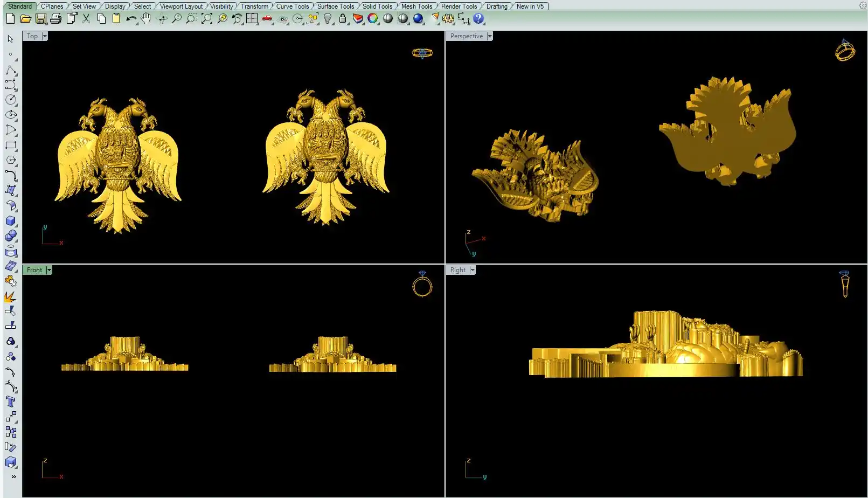Select the Circle tool in sidebar

tap(11, 100)
